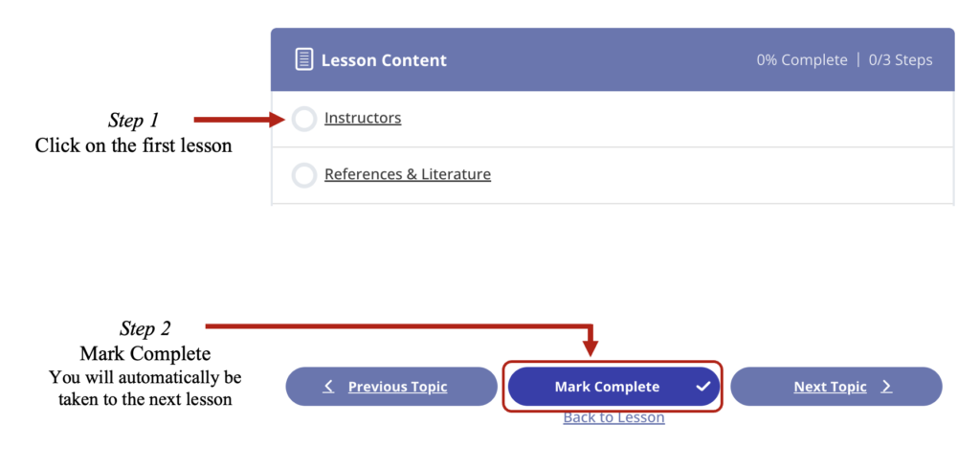The height and width of the screenshot is (469, 980).
Task: Go to the Previous Topic
Action: tap(397, 387)
